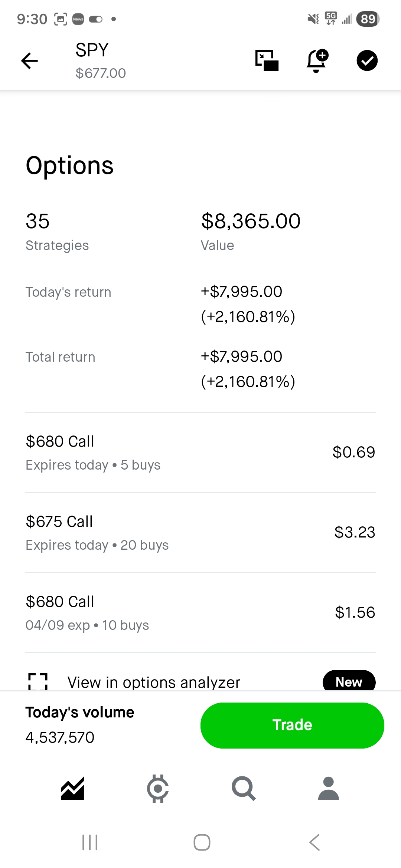
Task: Open the $680 Call 04/09 exp position
Action: pos(200,612)
